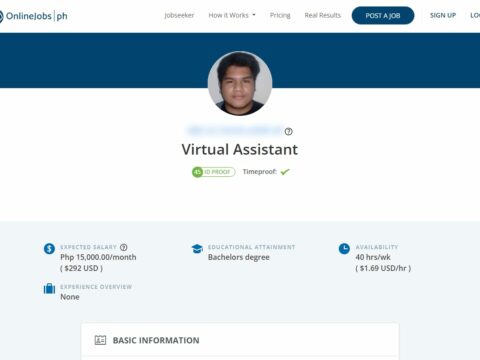Image resolution: width=480 pixels, height=360 pixels.
Task: Click the Php 15,000.00/month value
Action: [x=98, y=257]
